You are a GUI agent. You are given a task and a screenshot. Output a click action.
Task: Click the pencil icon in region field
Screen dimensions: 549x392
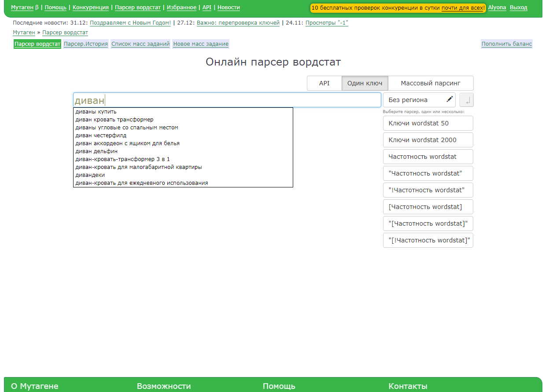tap(450, 99)
